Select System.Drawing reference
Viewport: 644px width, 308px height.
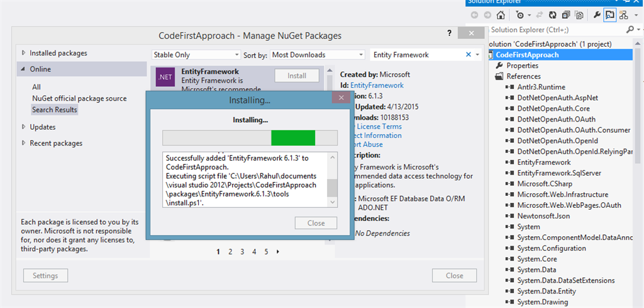(543, 302)
